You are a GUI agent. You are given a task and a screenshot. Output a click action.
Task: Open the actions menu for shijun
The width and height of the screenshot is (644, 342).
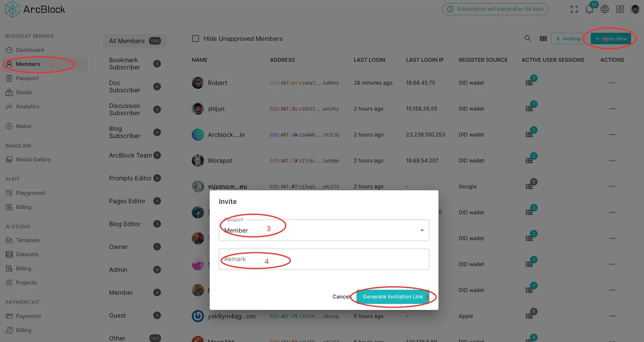(612, 109)
